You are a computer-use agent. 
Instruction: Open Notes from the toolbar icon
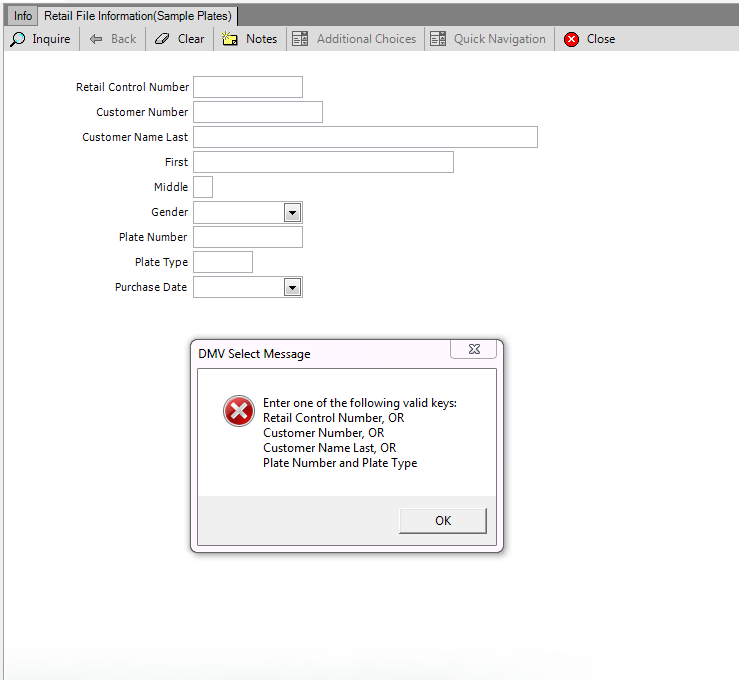click(230, 39)
